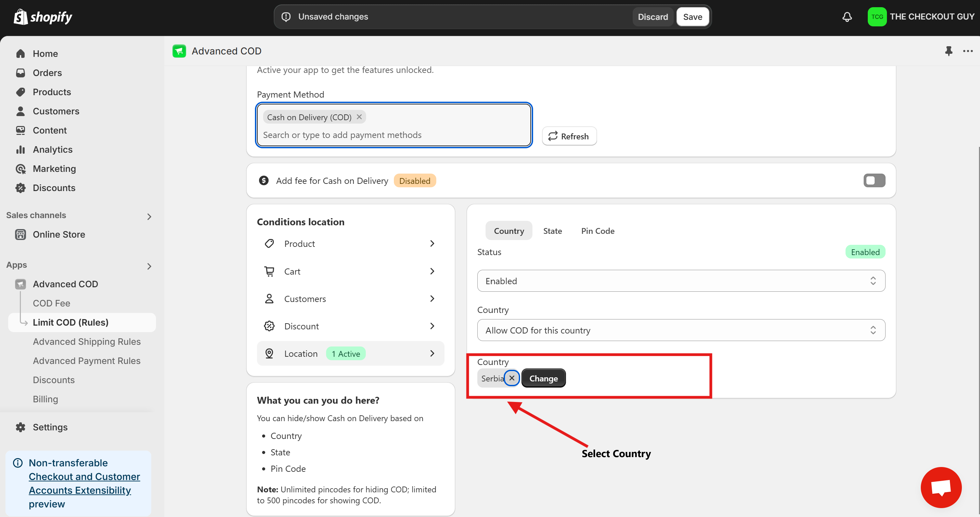
Task: Open Allow COD for this country dropdown
Action: tap(681, 330)
